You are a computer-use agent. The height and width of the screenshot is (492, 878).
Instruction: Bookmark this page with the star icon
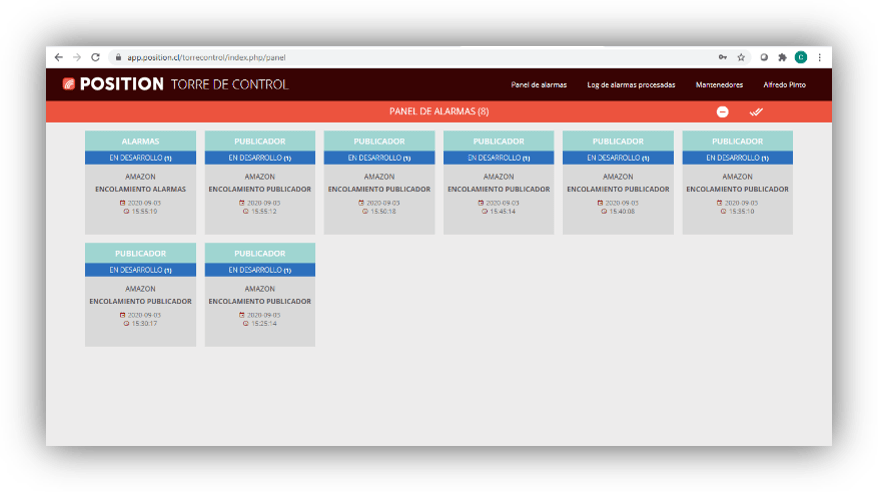(x=741, y=57)
